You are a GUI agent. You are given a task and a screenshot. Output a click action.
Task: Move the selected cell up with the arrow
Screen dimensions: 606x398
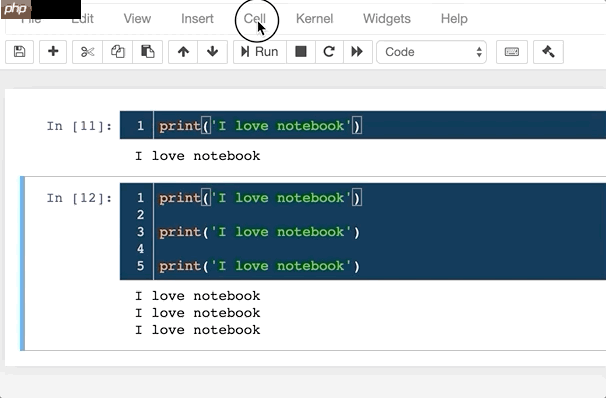point(183,52)
